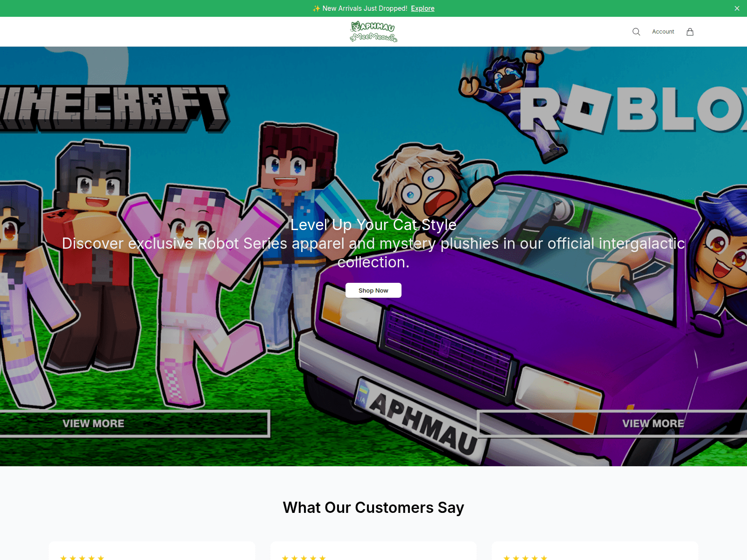Click star rating on third review card
The height and width of the screenshot is (560, 747).
pos(525,557)
